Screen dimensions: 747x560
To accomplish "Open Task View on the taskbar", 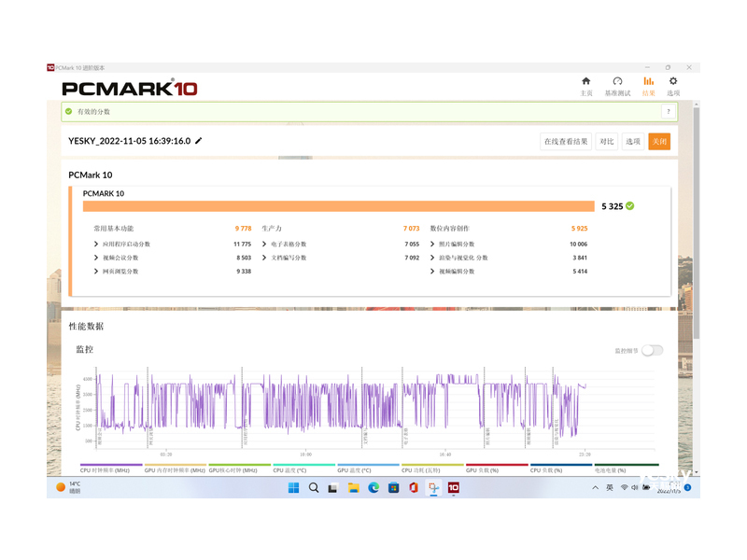I will click(333, 487).
